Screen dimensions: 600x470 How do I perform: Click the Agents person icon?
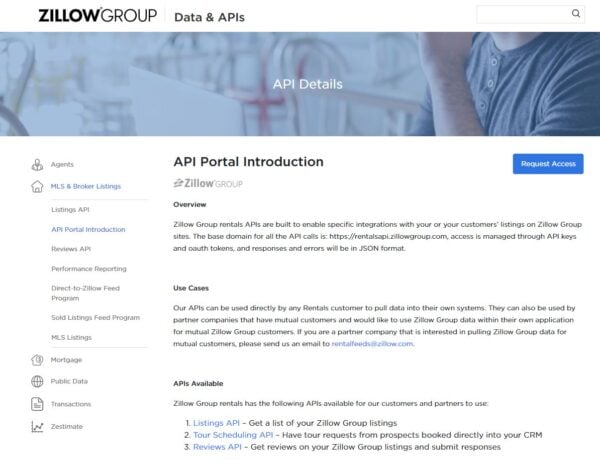coord(37,165)
